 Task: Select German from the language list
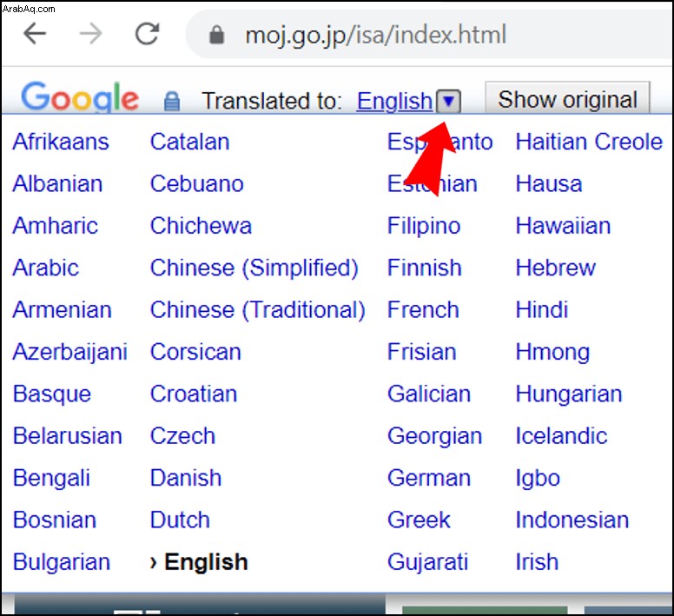click(x=429, y=478)
